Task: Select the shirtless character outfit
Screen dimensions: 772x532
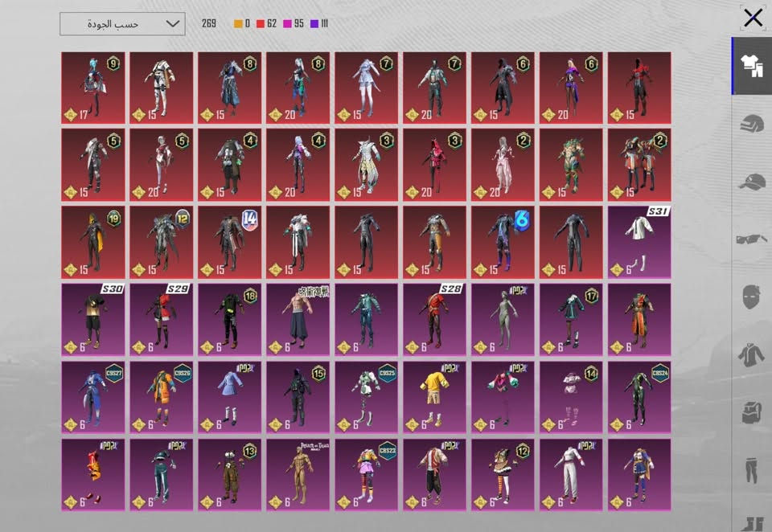Action: tap(298, 319)
